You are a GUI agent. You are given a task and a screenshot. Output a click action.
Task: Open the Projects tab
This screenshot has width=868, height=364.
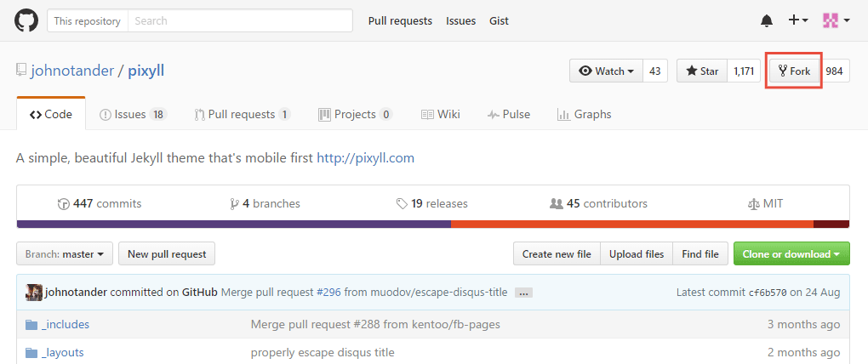tap(356, 115)
